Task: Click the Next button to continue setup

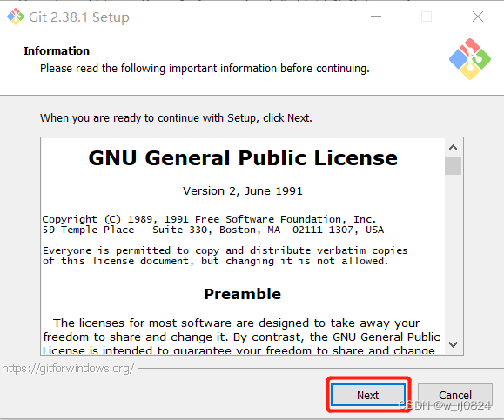Action: pos(368,395)
